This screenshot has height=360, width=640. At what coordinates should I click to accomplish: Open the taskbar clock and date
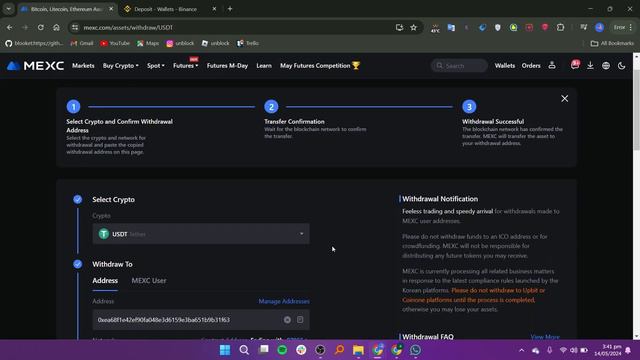pyautogui.click(x=607, y=350)
